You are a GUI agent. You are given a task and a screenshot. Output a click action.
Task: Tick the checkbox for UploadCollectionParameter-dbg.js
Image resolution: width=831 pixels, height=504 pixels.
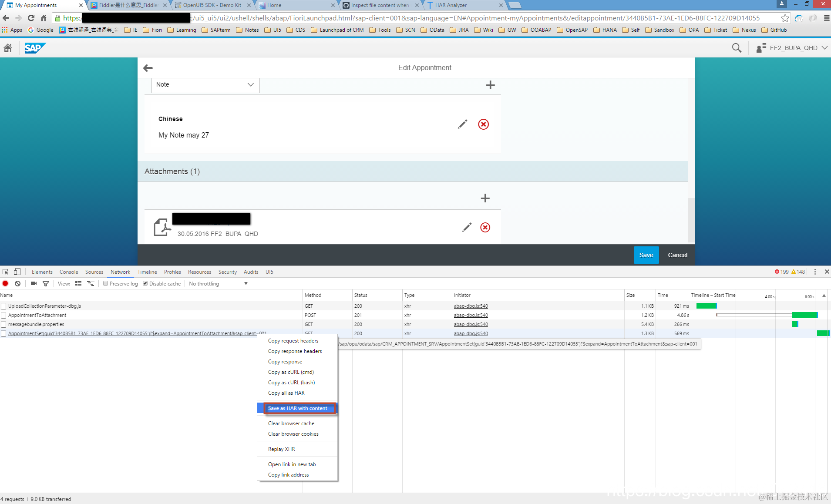[x=3, y=306]
